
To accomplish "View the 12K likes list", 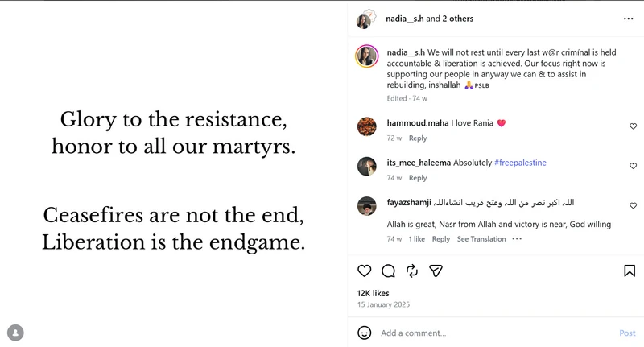I will click(373, 293).
